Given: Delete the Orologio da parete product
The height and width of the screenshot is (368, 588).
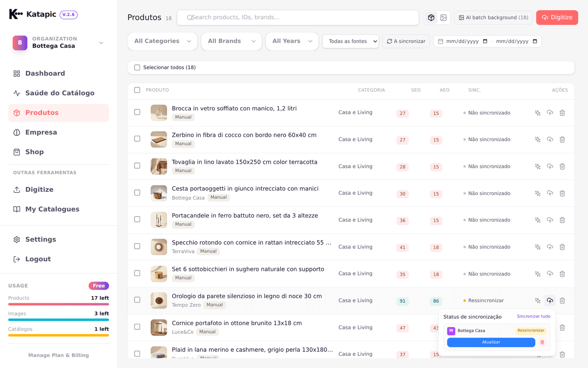Looking at the screenshot, I should (x=562, y=300).
